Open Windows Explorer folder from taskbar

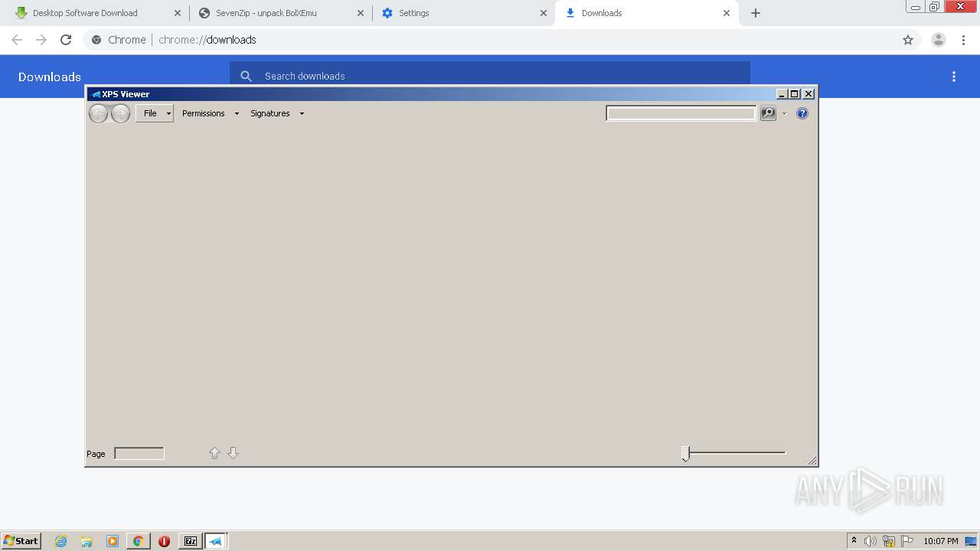click(87, 541)
